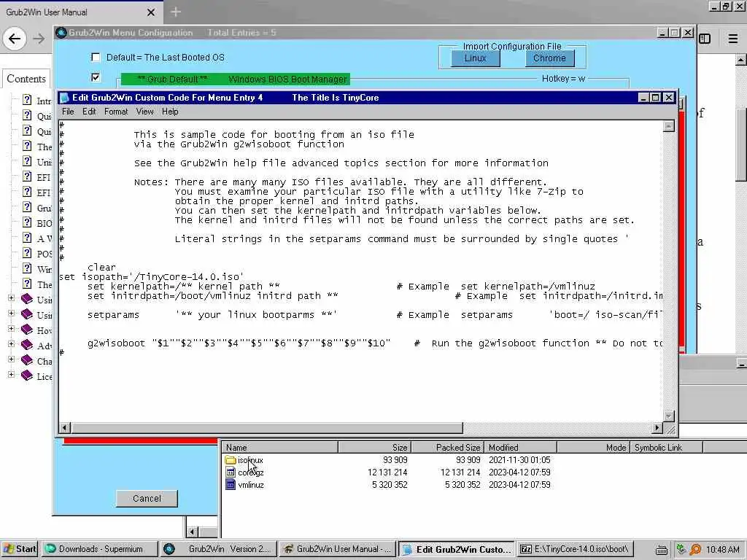The height and width of the screenshot is (560, 747).
Task: Switch to 7-Zip TinyCore iso taskbar item
Action: [576, 549]
